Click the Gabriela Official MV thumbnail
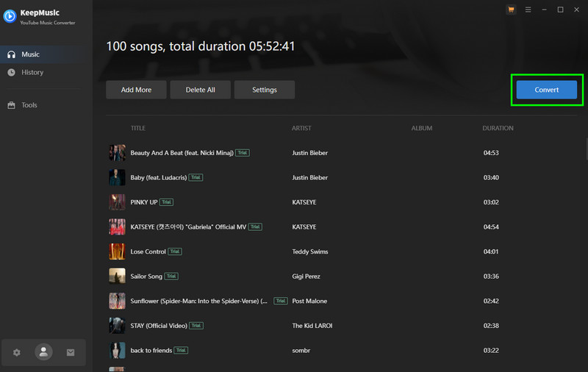588x372 pixels. tap(117, 227)
